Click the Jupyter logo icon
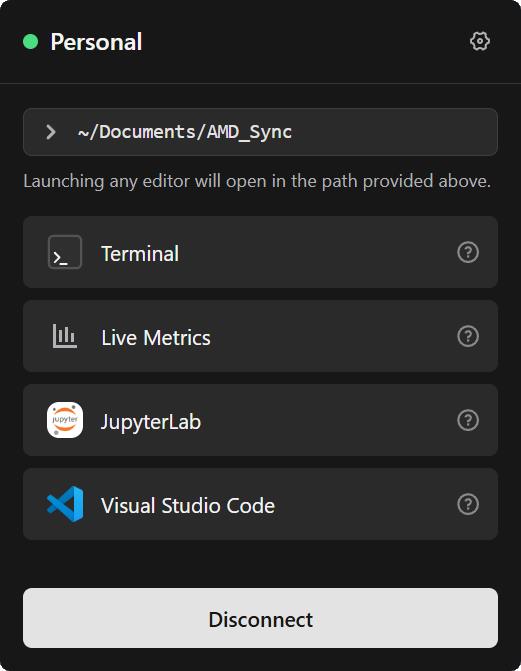The width and height of the screenshot is (521, 671). click(65, 420)
